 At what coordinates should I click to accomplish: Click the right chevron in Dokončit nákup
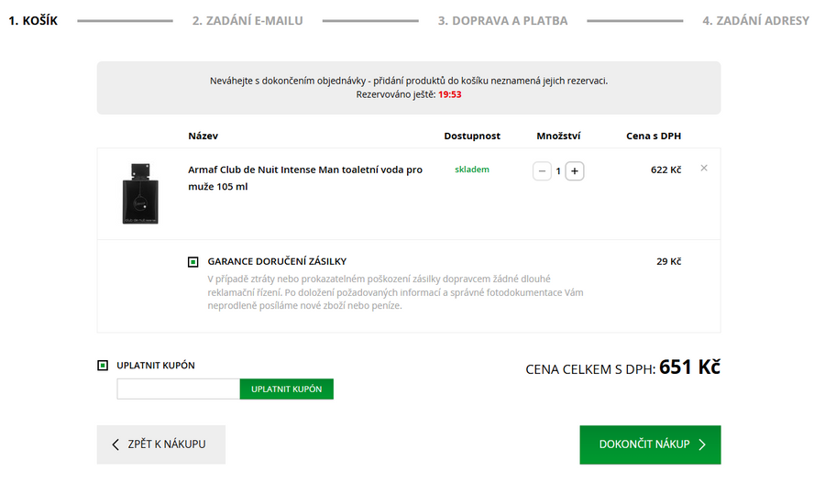(x=702, y=444)
